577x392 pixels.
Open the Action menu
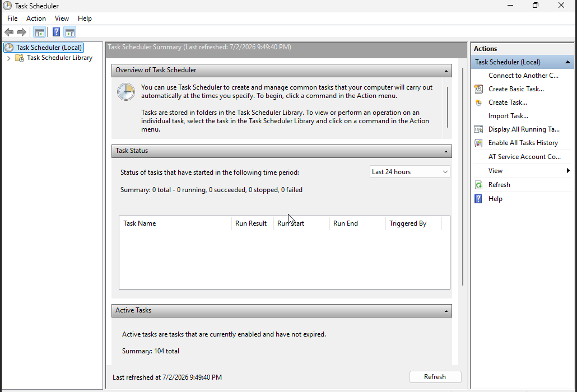click(36, 18)
